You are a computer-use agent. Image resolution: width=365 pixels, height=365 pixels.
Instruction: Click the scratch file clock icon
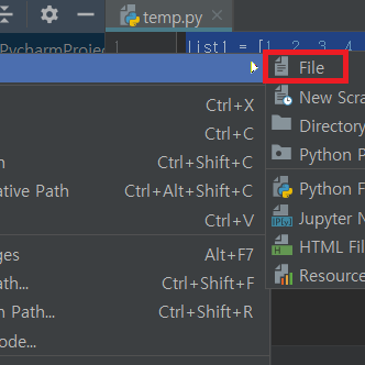coord(283,96)
